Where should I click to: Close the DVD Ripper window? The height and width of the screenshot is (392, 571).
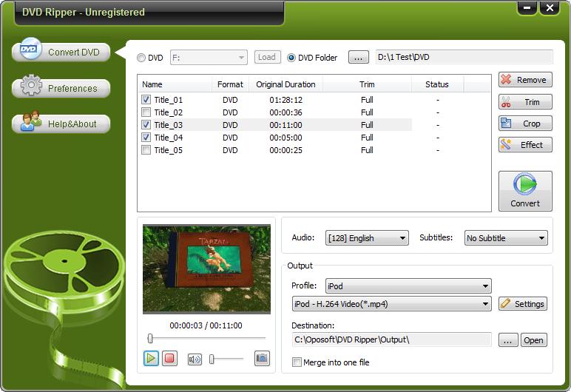(x=550, y=8)
